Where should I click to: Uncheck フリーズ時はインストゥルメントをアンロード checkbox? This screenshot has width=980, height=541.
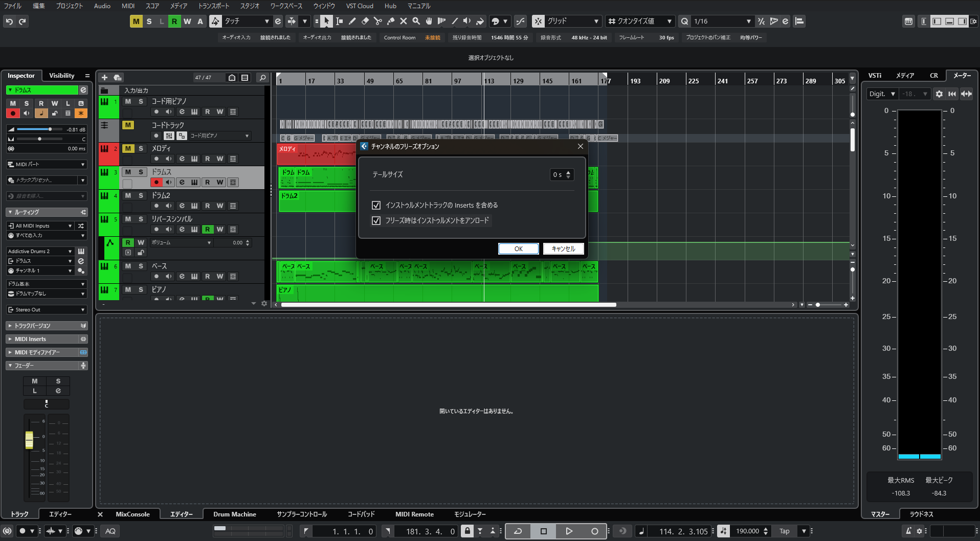tap(376, 221)
